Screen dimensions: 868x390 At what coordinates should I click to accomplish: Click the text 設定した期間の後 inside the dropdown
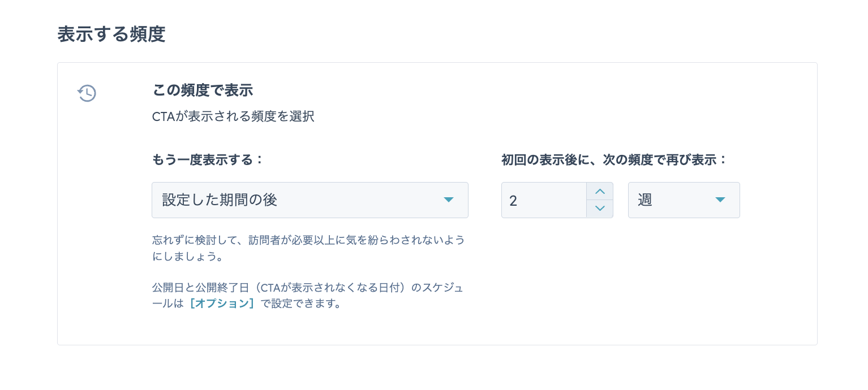(220, 200)
